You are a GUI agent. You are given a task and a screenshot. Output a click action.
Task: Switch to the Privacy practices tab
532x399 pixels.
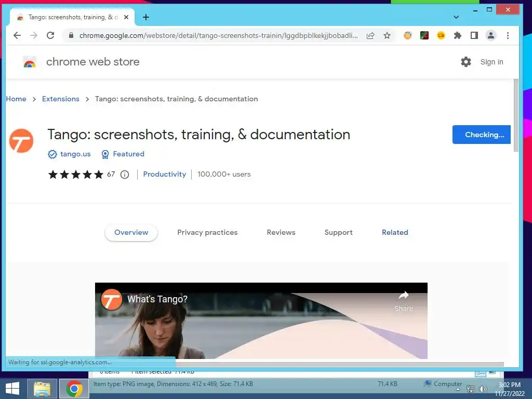pos(207,232)
